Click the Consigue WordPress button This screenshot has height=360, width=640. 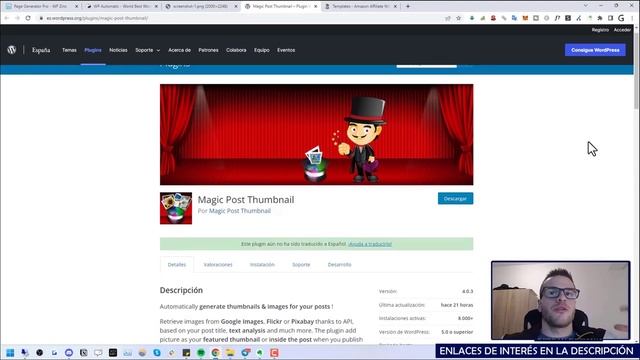click(595, 50)
